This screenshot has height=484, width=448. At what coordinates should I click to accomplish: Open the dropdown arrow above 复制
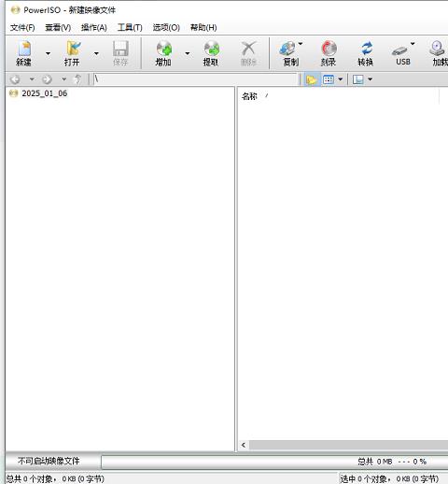coord(301,44)
